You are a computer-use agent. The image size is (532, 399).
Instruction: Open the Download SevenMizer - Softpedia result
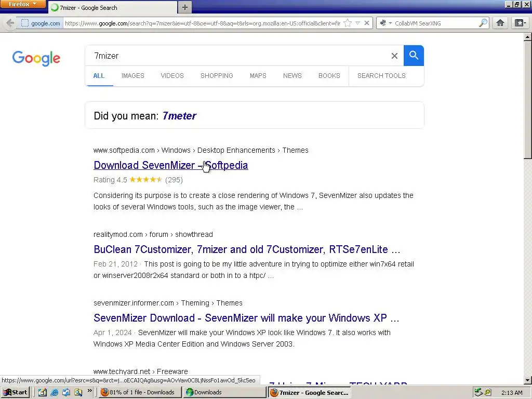pyautogui.click(x=170, y=165)
